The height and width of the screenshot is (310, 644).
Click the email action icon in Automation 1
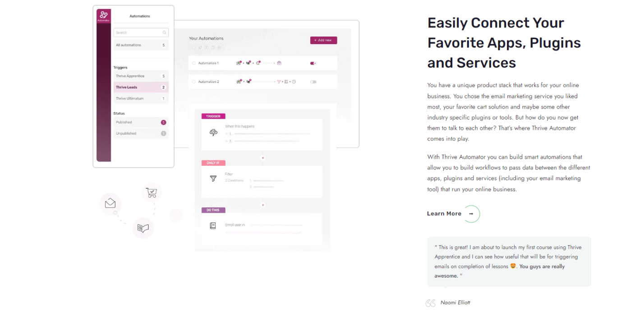[279, 63]
